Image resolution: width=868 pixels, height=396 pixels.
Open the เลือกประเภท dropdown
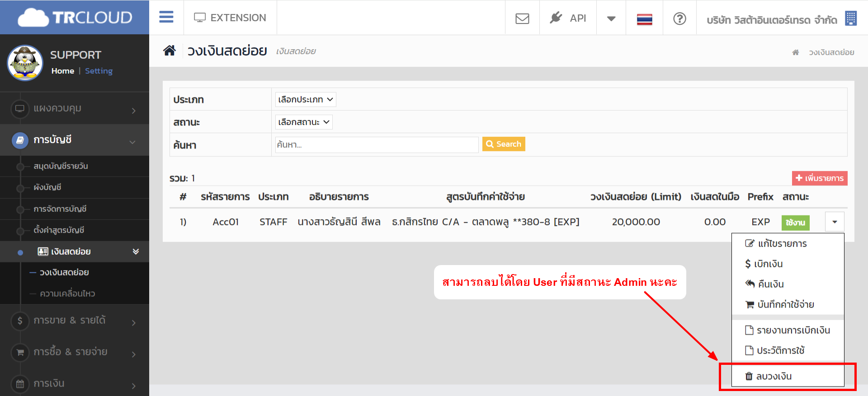click(x=306, y=99)
